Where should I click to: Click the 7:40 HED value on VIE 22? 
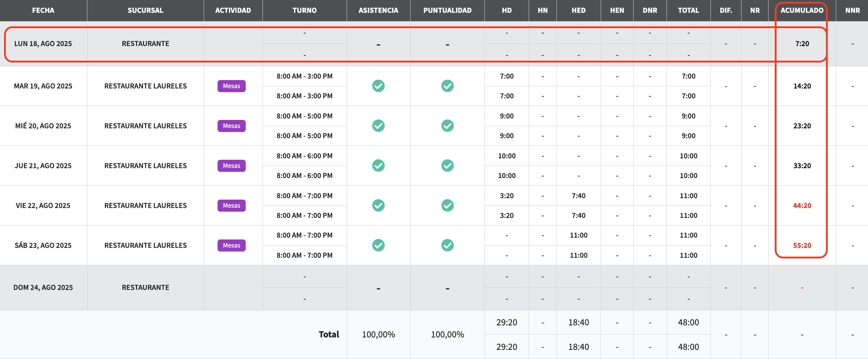point(578,196)
